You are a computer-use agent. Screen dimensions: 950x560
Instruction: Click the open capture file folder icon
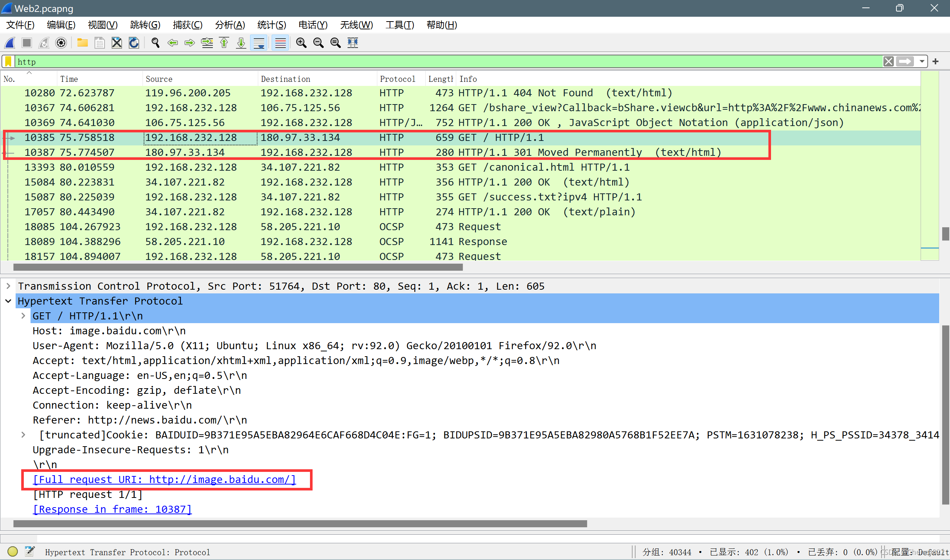click(x=82, y=43)
